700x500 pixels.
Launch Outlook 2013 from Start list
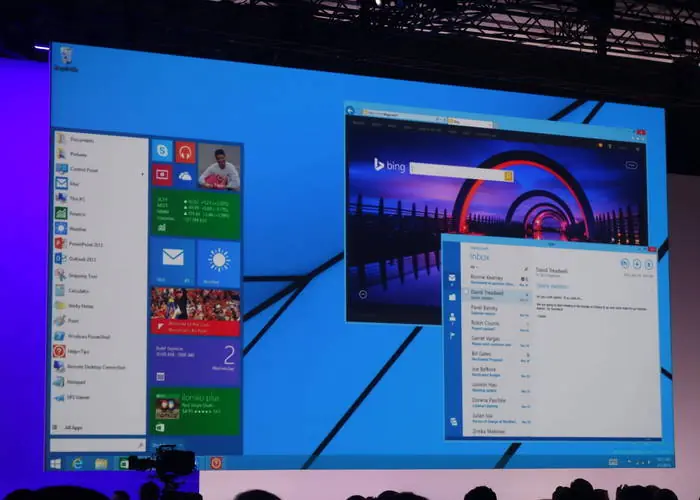coord(99,259)
